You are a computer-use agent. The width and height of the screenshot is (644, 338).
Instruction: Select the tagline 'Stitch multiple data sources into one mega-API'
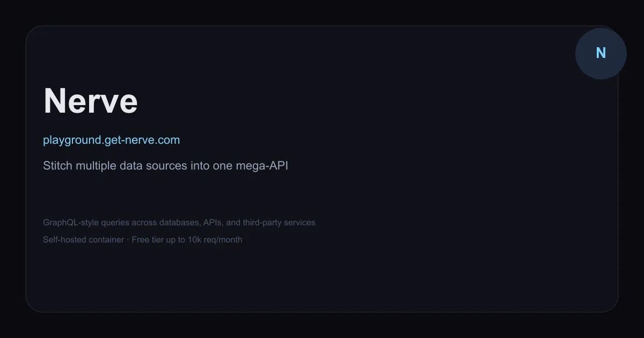165,166
